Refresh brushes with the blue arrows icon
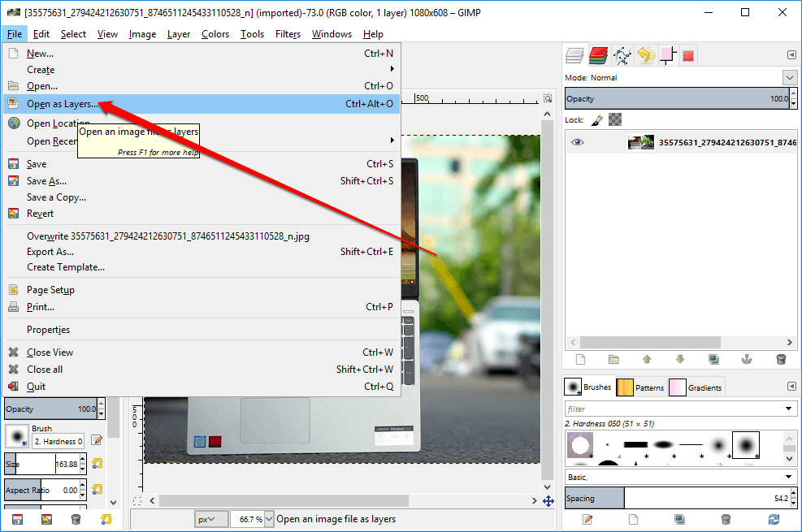Image resolution: width=802 pixels, height=532 pixels. click(x=774, y=520)
